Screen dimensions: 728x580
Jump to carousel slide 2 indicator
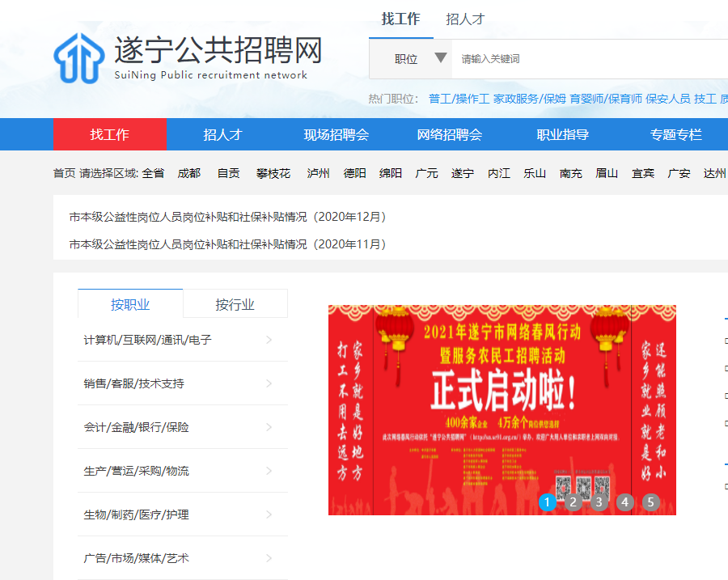pyautogui.click(x=573, y=502)
